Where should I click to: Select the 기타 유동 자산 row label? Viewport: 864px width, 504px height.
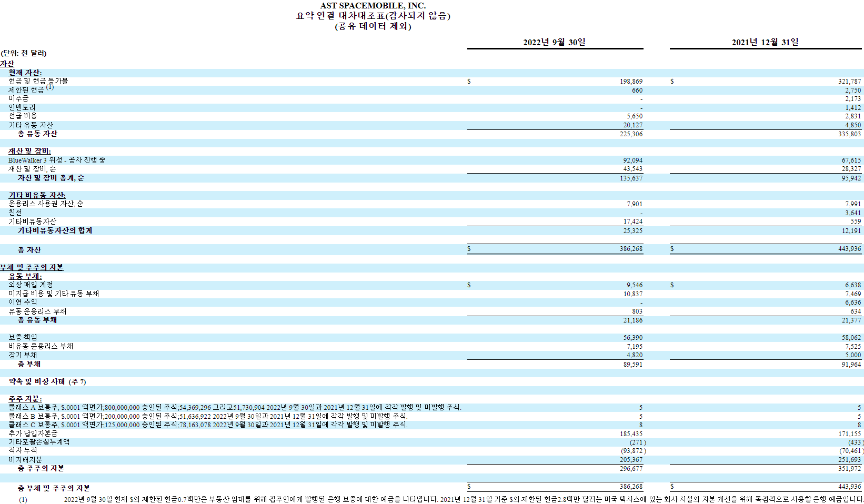(x=31, y=125)
